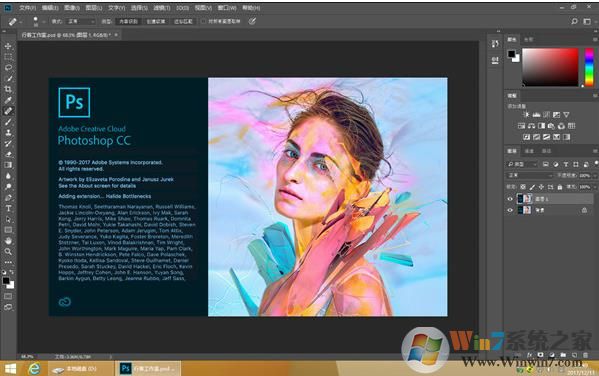Open the workspace switcher icon
This screenshot has width=599, height=376.
pos(587,21)
